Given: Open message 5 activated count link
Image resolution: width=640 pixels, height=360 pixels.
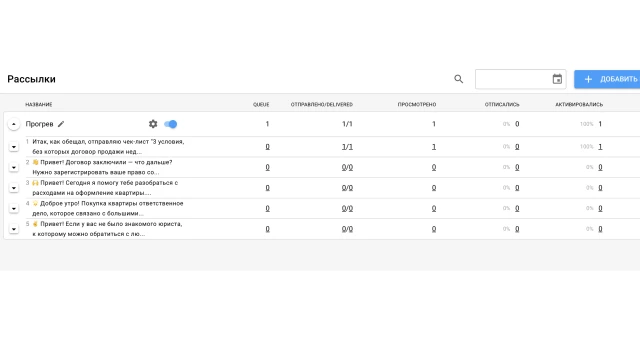Looking at the screenshot, I should pyautogui.click(x=600, y=229).
